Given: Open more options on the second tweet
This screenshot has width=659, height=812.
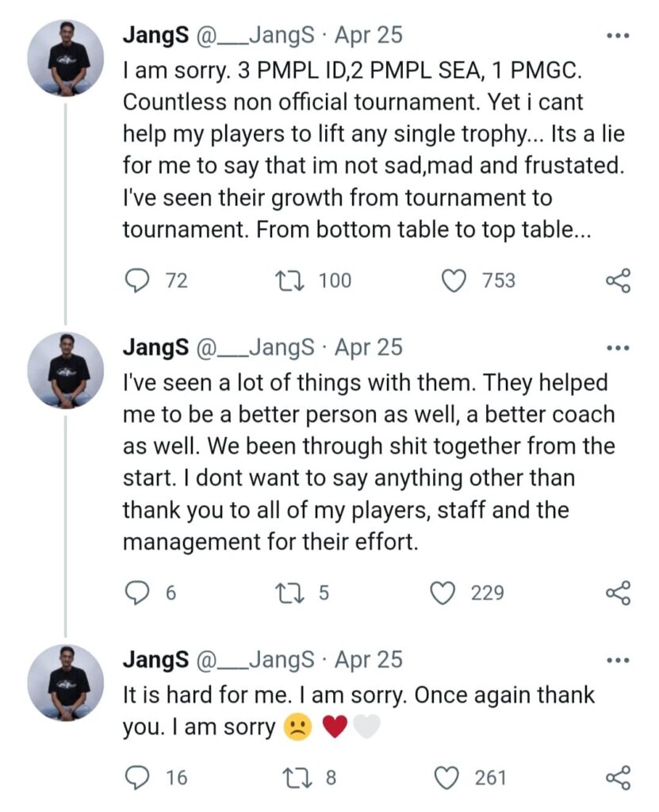Looking at the screenshot, I should (x=617, y=347).
